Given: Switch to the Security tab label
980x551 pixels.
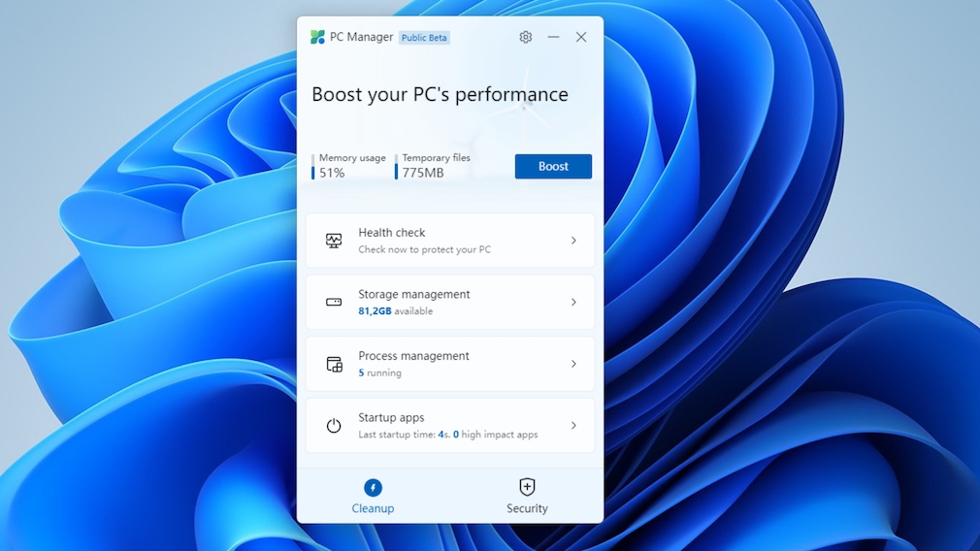Looking at the screenshot, I should tap(527, 508).
